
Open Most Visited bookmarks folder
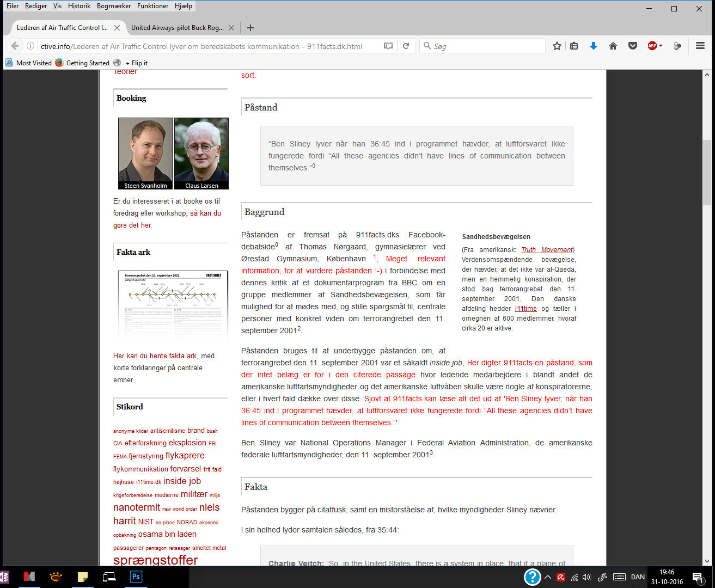(28, 63)
